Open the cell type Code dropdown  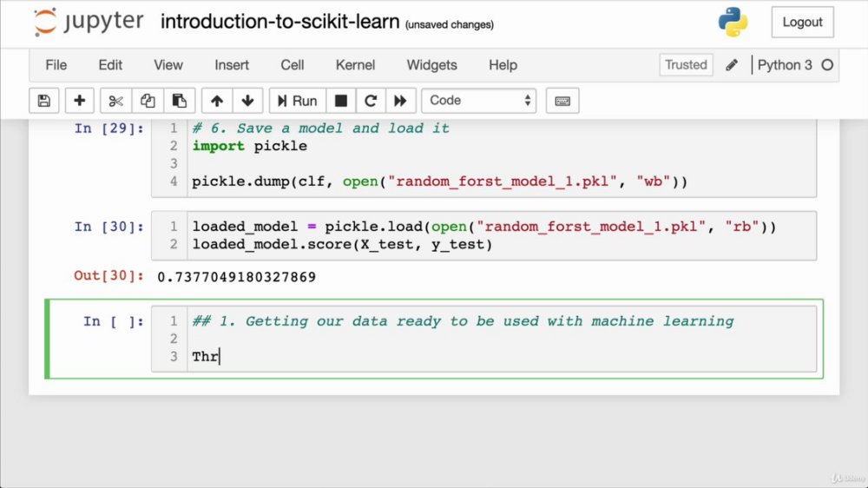(479, 101)
